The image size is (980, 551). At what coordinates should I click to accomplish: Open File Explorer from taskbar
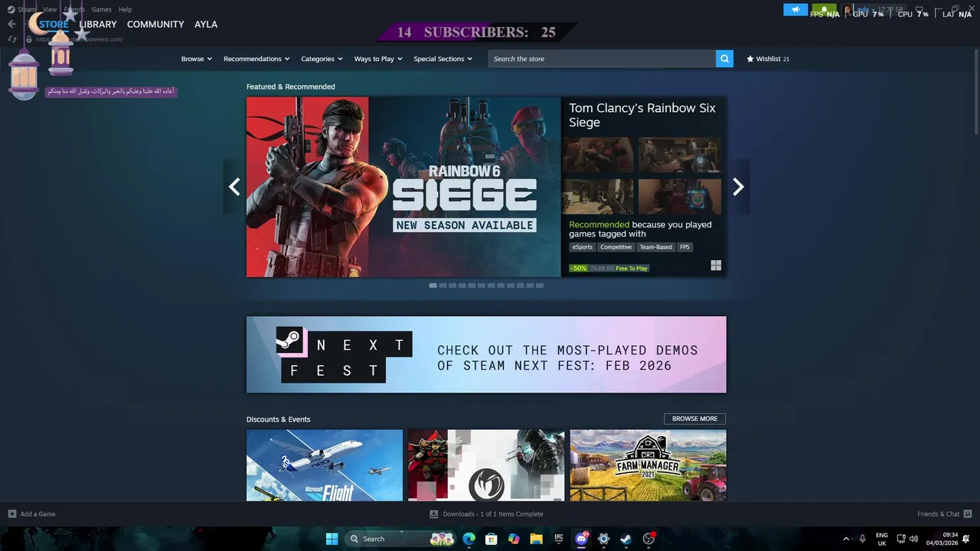536,539
